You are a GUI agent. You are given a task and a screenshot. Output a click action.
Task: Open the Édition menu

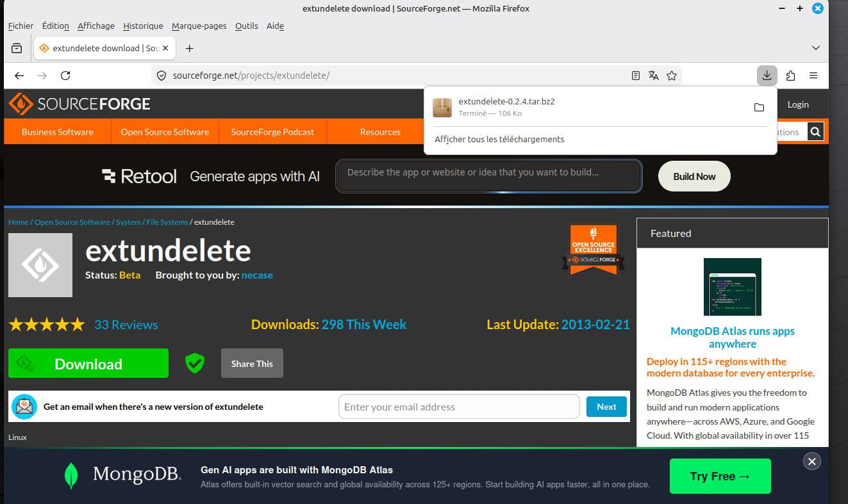tap(56, 26)
